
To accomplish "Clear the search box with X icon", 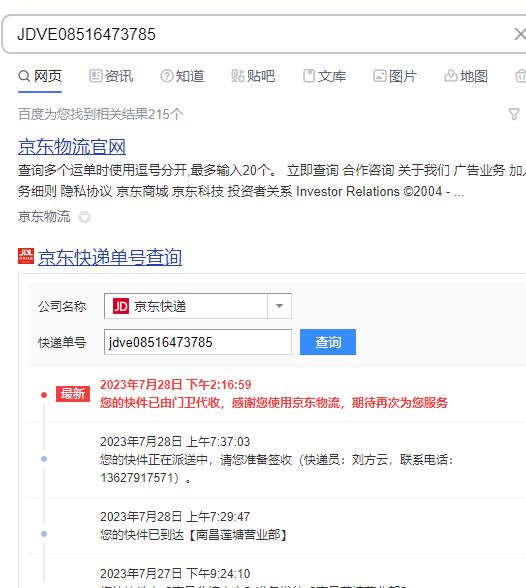I will pyautogui.click(x=520, y=34).
